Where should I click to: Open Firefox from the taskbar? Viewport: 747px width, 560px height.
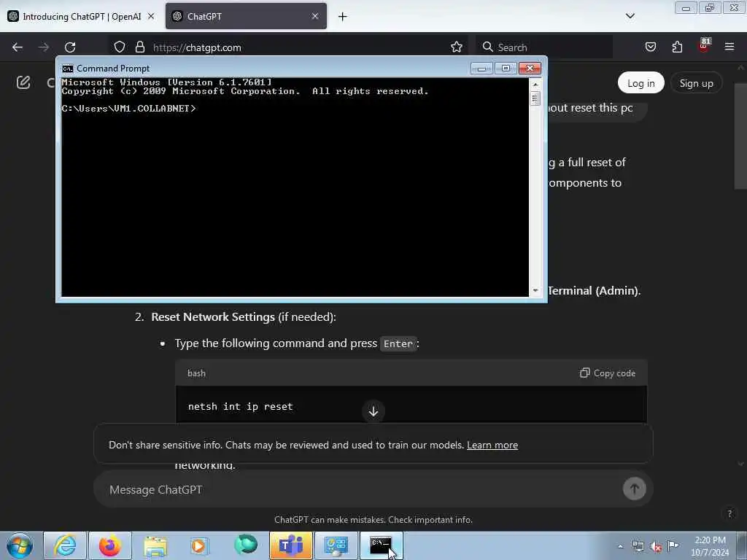[110, 545]
